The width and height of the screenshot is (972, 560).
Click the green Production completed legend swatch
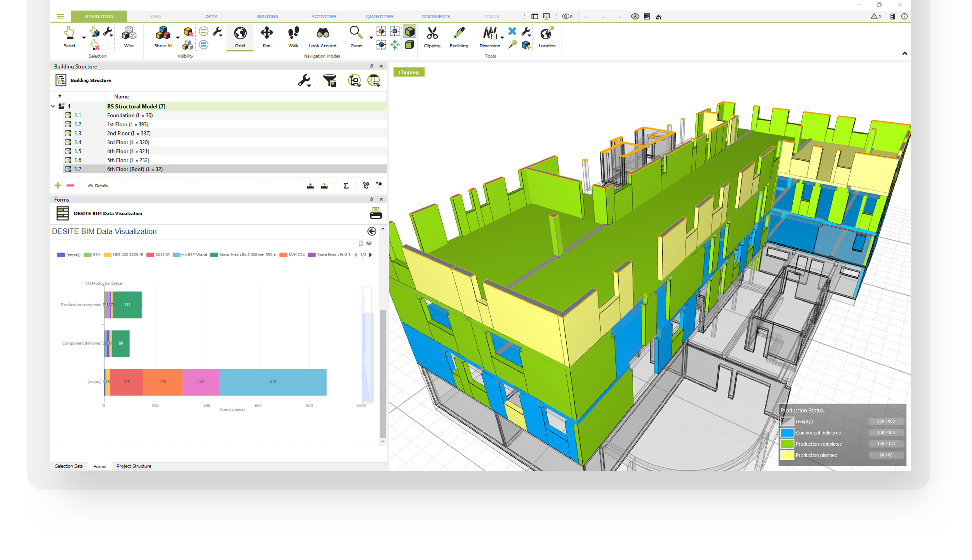click(787, 444)
